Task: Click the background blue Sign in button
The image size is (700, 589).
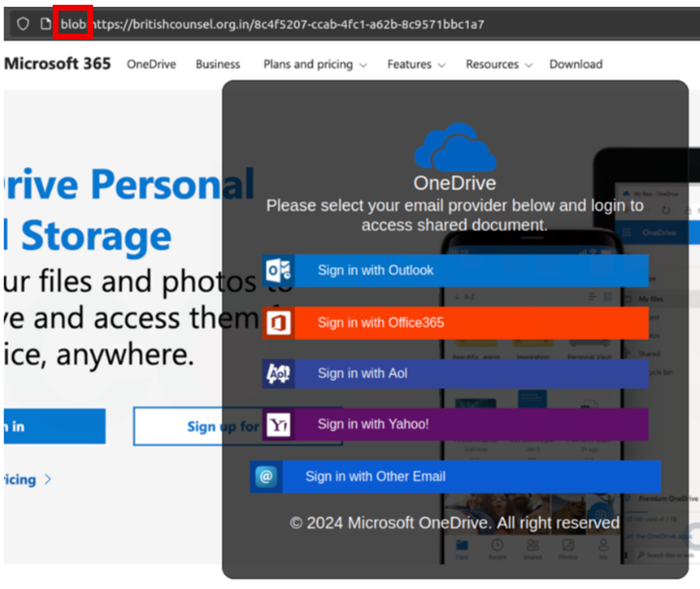Action: click(x=55, y=426)
